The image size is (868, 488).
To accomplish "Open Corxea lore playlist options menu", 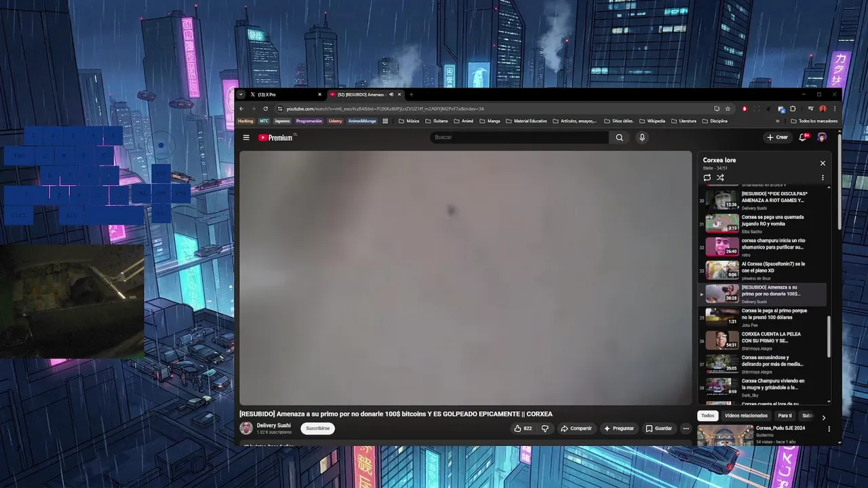I will (823, 178).
